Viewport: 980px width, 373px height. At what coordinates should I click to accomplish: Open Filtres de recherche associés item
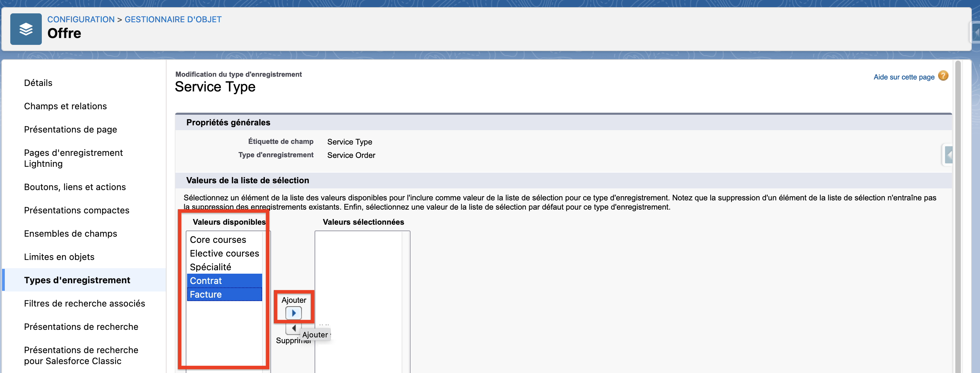(84, 303)
